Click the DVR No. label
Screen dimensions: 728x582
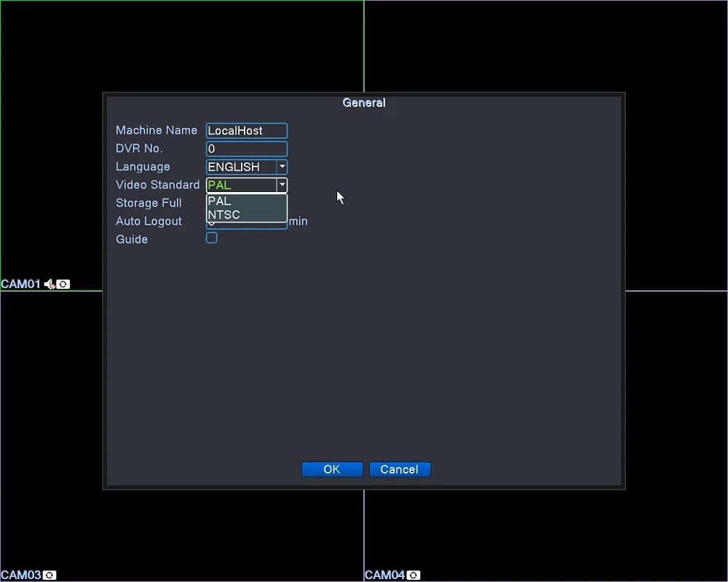click(x=139, y=148)
